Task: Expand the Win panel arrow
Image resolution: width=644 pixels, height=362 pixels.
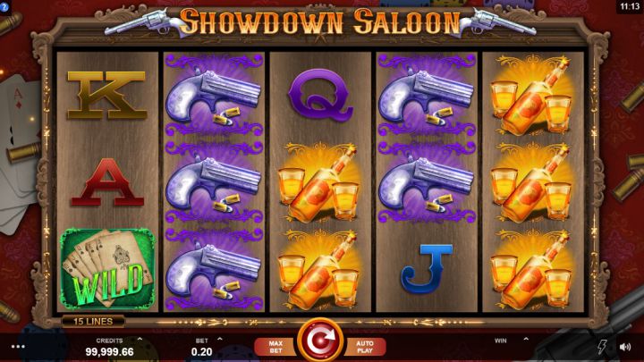Action: click(x=526, y=340)
